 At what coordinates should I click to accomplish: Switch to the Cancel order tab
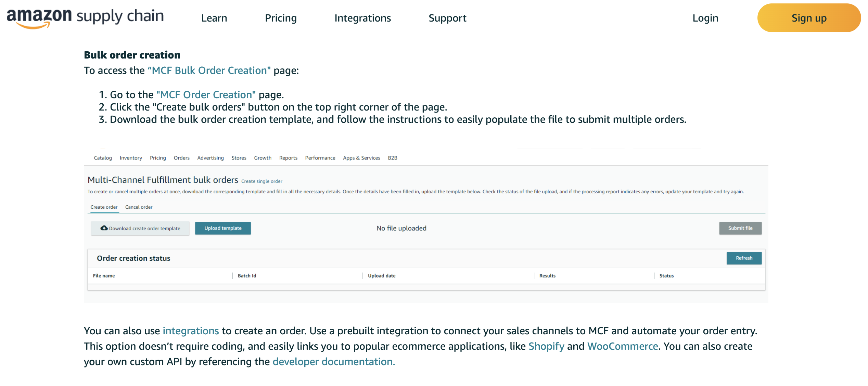(x=139, y=207)
